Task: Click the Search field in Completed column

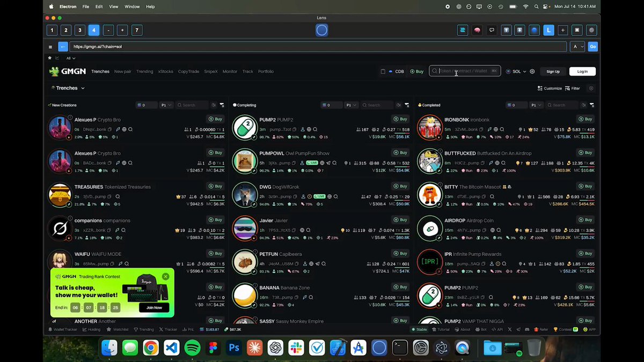Action: (x=562, y=105)
